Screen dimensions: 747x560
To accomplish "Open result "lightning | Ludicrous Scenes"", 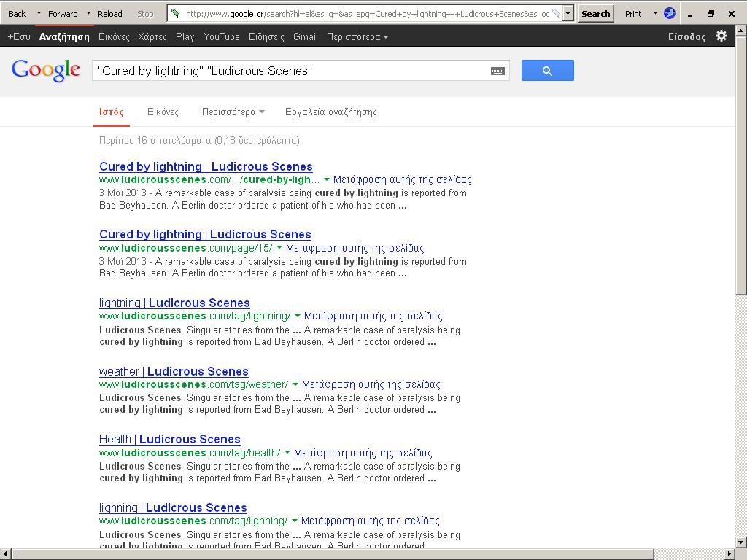I will [174, 303].
